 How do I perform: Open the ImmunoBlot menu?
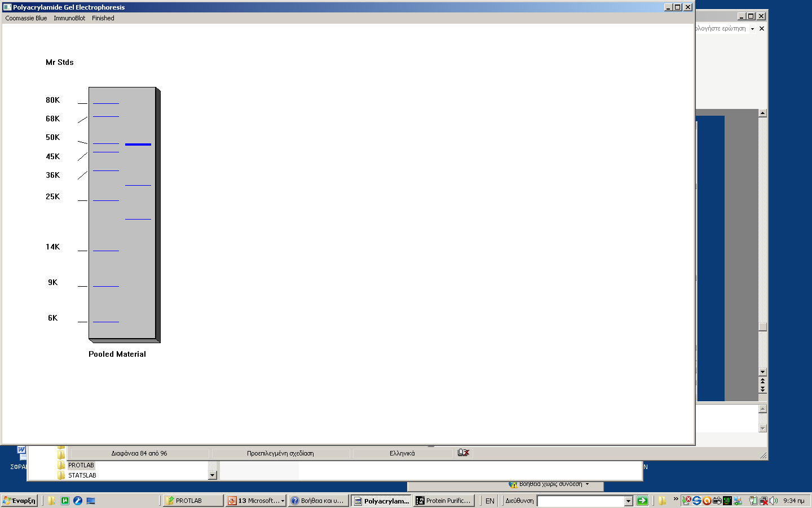[69, 18]
